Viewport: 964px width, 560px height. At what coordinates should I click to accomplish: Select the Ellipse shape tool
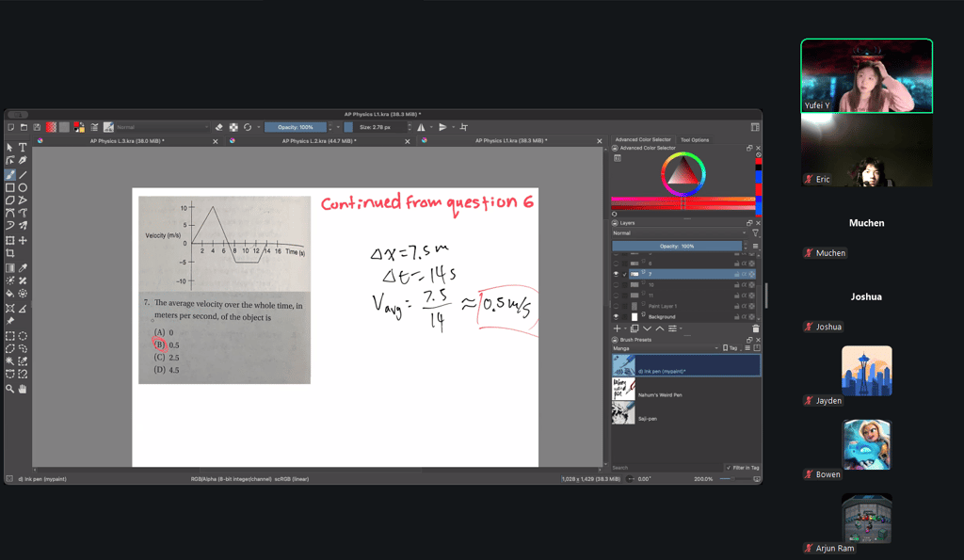(23, 187)
